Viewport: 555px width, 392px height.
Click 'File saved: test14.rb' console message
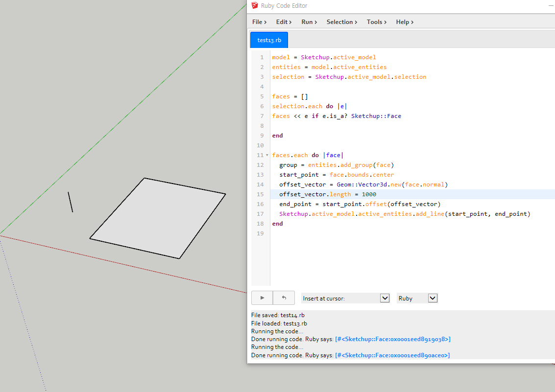[x=278, y=315]
